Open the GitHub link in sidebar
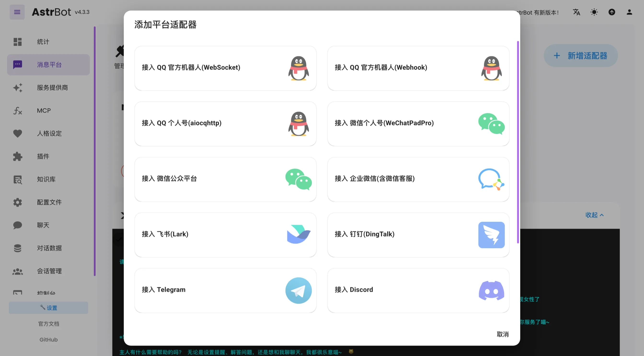 point(48,339)
